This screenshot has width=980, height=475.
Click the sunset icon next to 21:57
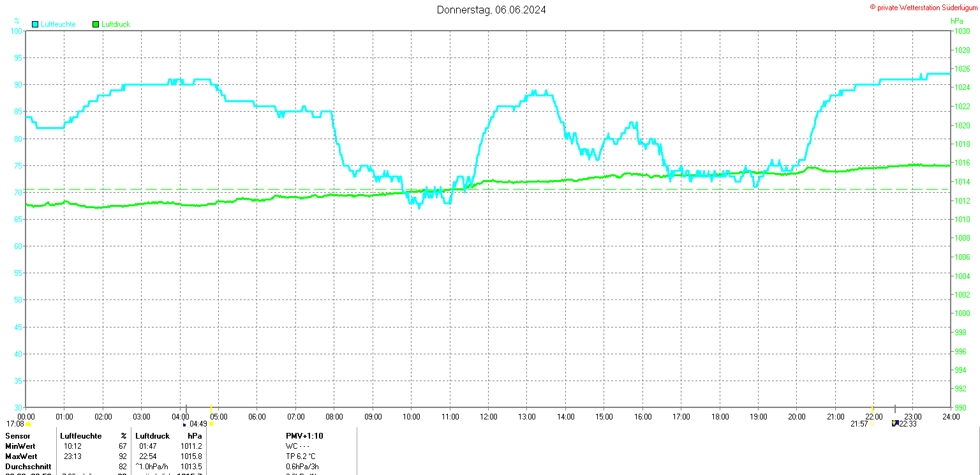pos(872,424)
